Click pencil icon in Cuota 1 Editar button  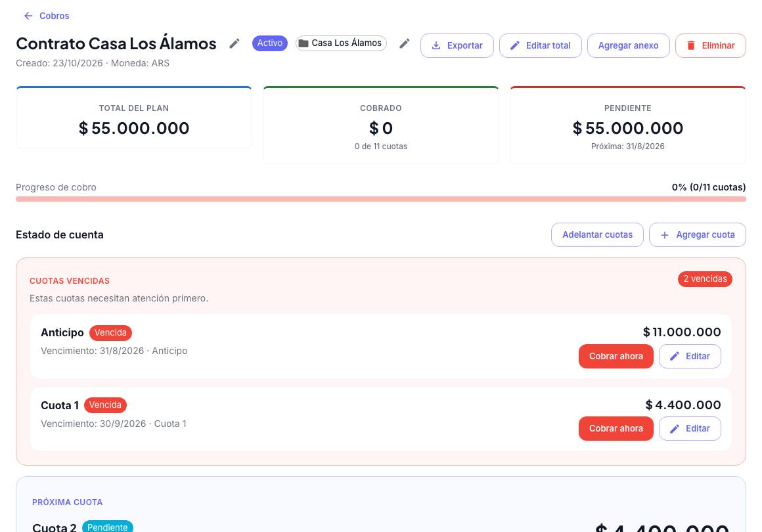[675, 429]
